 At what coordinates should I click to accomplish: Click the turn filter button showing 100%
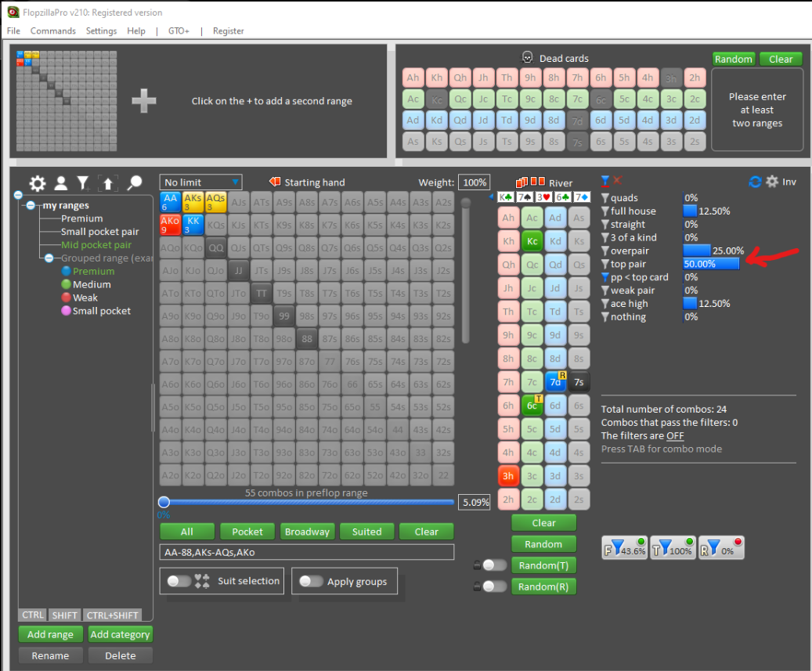pos(673,548)
